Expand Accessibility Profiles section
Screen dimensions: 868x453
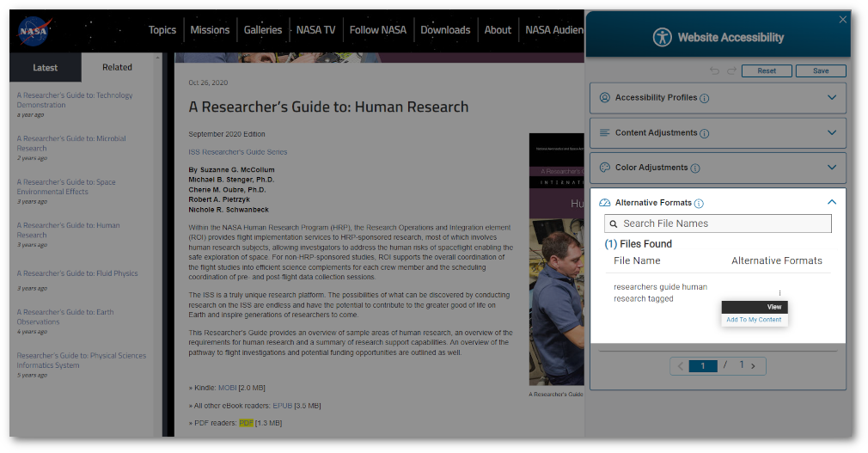tap(831, 97)
